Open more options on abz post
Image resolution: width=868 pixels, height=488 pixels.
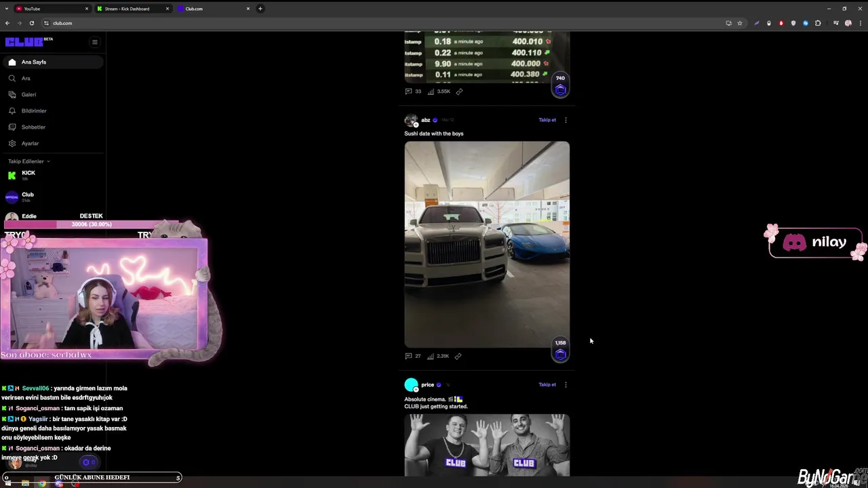click(x=566, y=120)
